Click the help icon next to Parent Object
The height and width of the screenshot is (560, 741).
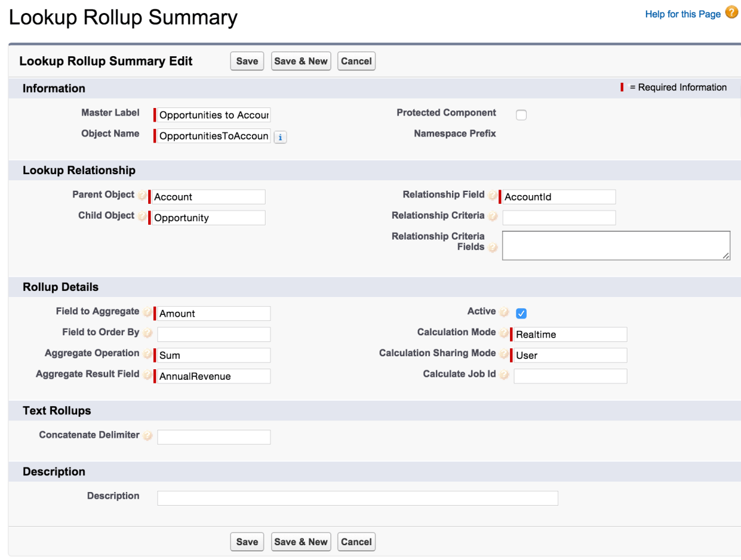coord(142,196)
